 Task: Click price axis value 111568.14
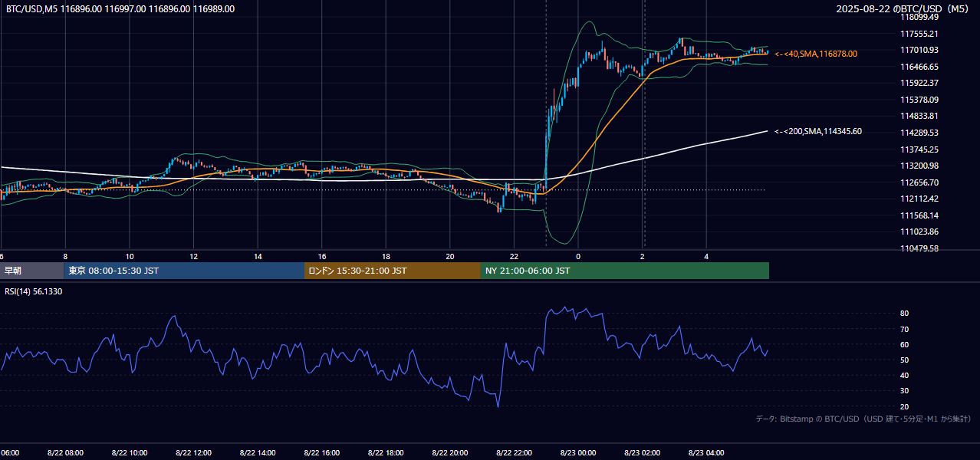pyautogui.click(x=919, y=215)
